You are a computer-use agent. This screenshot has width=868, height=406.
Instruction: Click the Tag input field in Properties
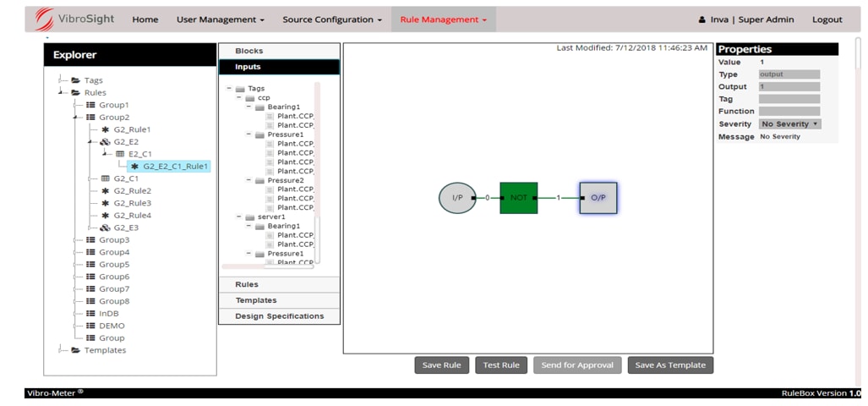[x=789, y=99]
